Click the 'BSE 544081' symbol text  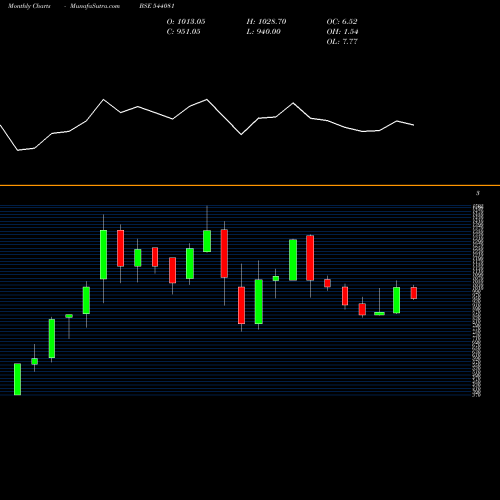point(157,6)
